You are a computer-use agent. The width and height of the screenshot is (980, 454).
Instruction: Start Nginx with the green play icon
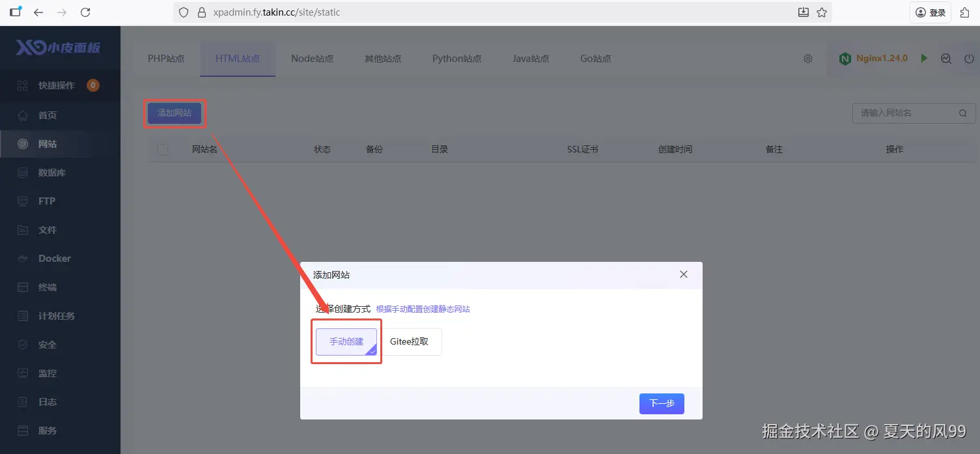(923, 58)
